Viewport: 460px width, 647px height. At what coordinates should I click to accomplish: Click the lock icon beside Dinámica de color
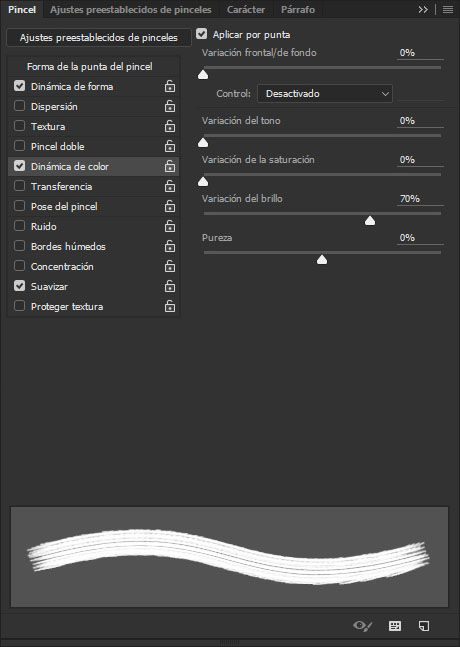pos(170,166)
